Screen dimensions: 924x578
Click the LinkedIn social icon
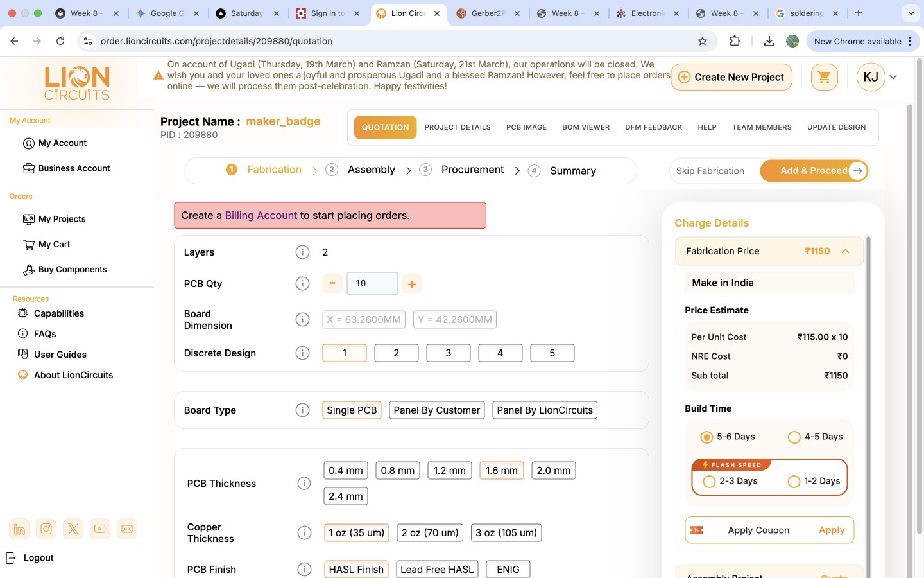click(19, 529)
